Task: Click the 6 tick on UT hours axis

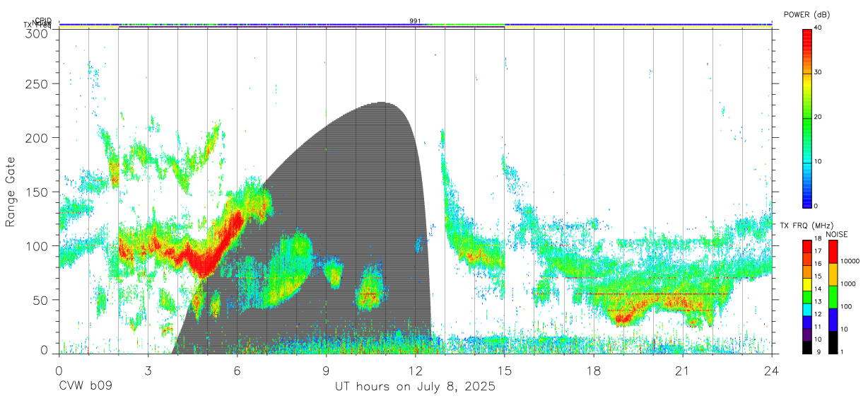Action: pos(237,370)
